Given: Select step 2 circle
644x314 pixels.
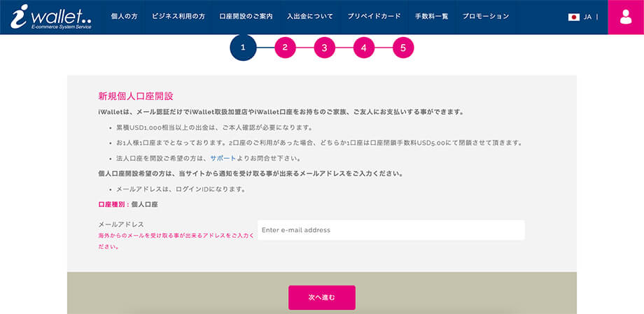Looking at the screenshot, I should (285, 48).
